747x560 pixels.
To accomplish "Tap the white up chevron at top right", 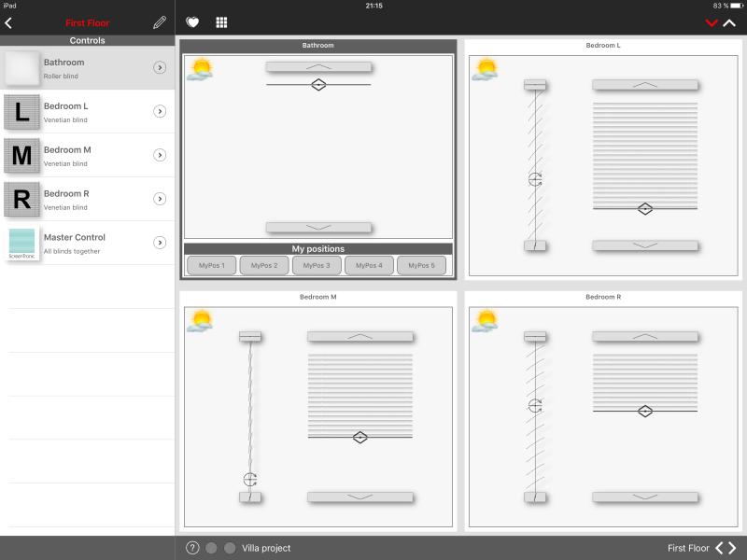I will 730,23.
